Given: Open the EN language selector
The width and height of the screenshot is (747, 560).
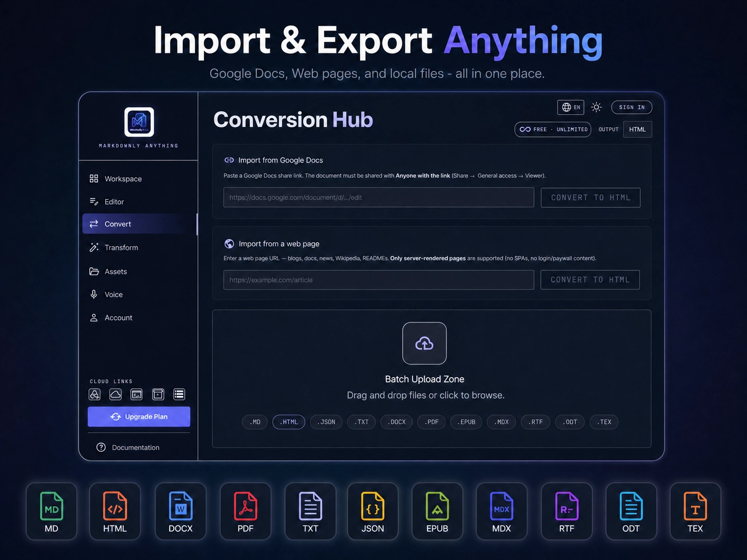Looking at the screenshot, I should [x=571, y=107].
